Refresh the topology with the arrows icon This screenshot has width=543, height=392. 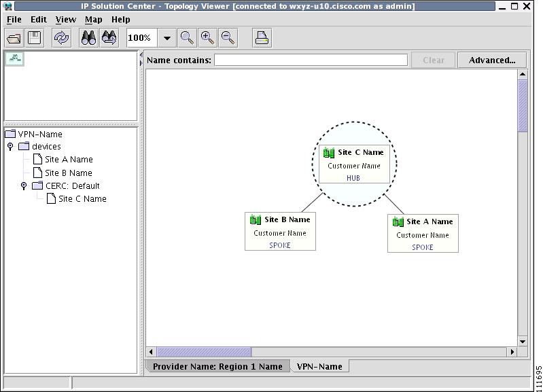61,38
